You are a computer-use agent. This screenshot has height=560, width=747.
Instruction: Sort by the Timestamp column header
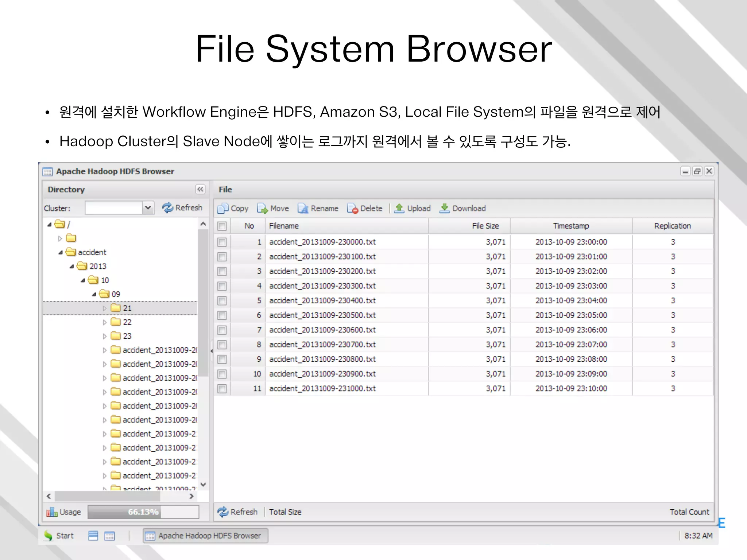[x=571, y=226]
